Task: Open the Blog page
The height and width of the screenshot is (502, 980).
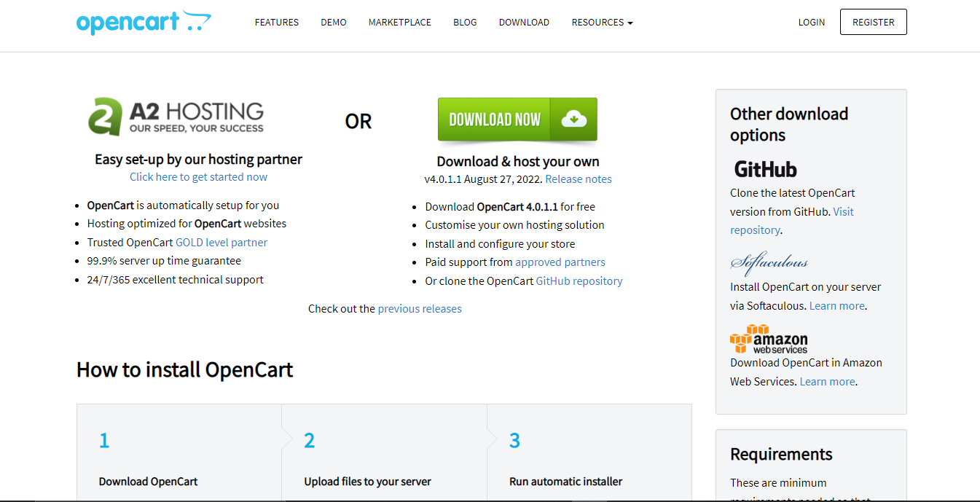Action: [465, 23]
